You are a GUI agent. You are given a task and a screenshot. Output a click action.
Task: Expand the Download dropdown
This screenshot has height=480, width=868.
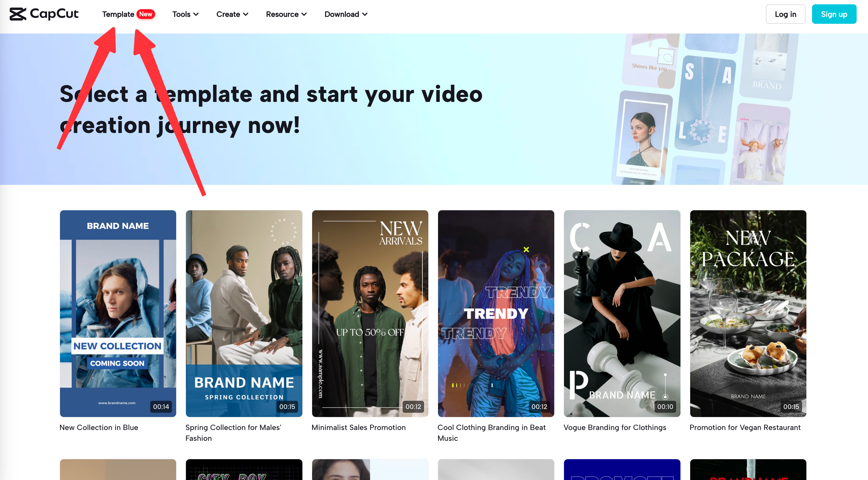[346, 14]
